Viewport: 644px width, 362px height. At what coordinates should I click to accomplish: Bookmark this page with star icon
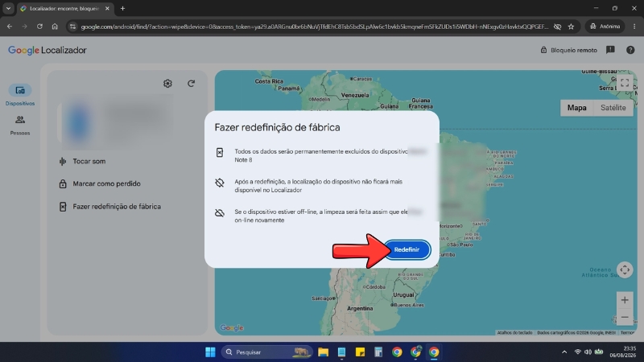click(x=571, y=27)
